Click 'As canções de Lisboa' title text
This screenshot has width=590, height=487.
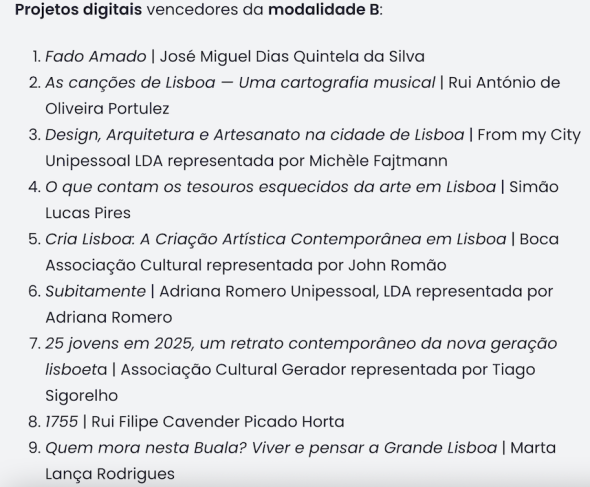click(x=130, y=83)
